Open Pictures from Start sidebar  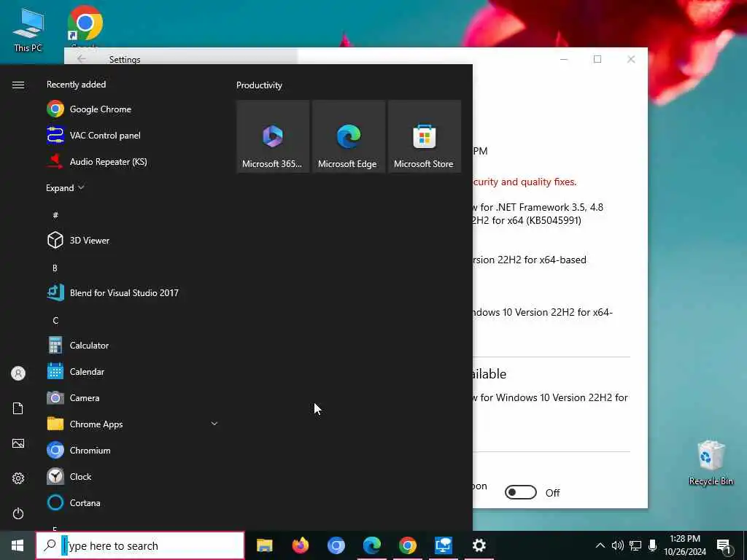(x=18, y=443)
